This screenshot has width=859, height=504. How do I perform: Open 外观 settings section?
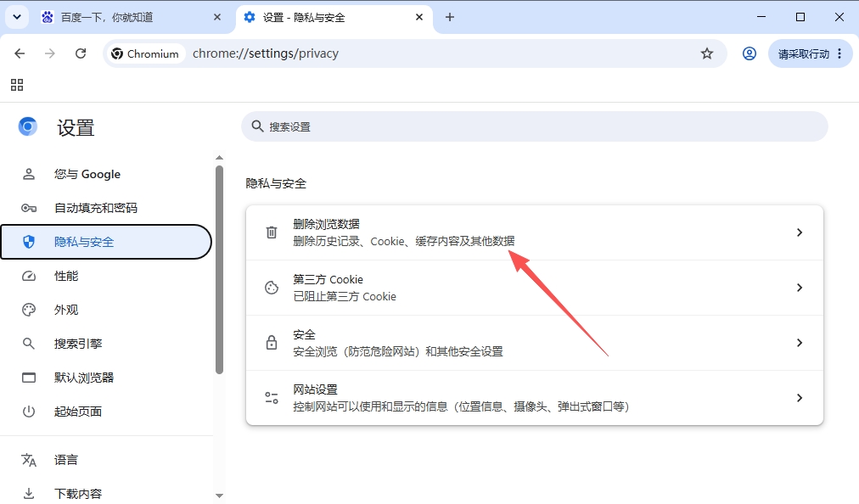click(x=106, y=310)
